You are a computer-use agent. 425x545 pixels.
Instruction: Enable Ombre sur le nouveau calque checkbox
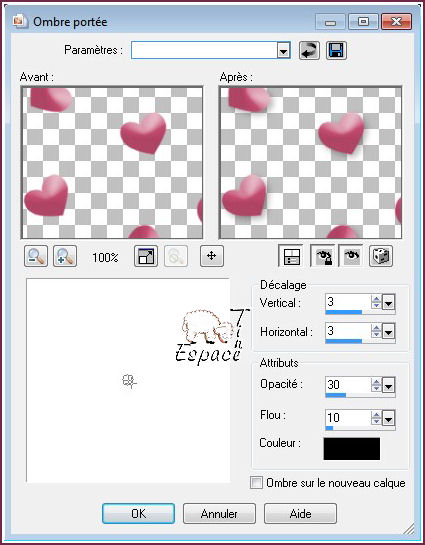(256, 483)
